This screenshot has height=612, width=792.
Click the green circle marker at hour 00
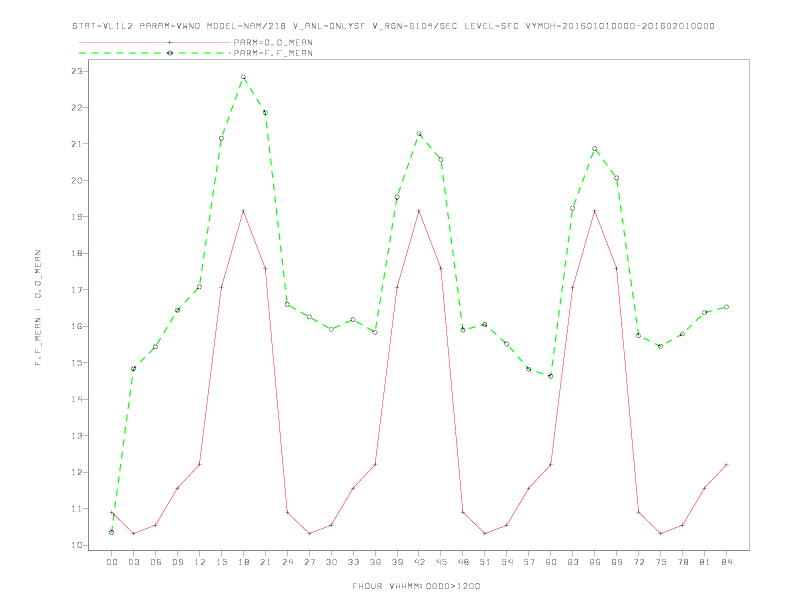click(112, 532)
